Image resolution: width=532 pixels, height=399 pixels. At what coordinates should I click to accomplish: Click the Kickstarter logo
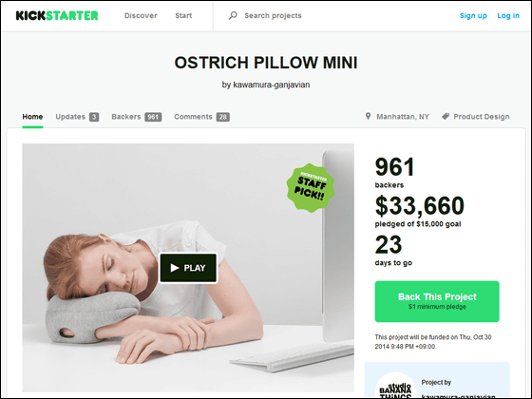[57, 15]
